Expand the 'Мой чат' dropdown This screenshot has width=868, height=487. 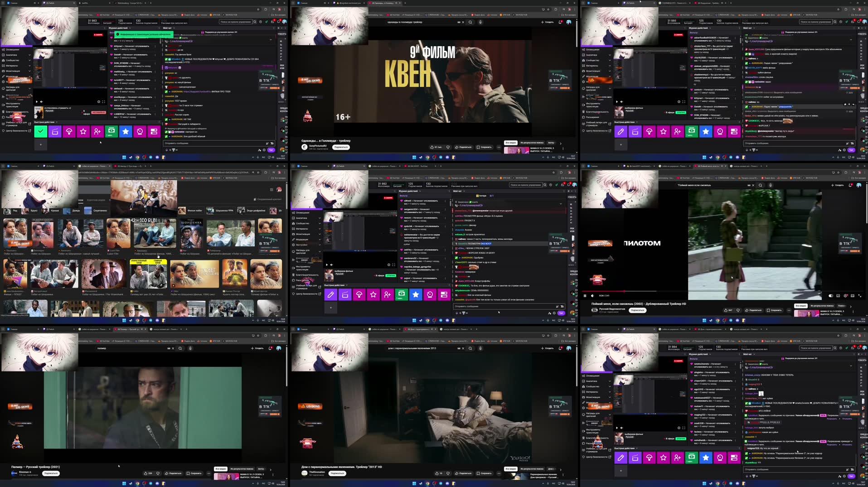click(464, 191)
